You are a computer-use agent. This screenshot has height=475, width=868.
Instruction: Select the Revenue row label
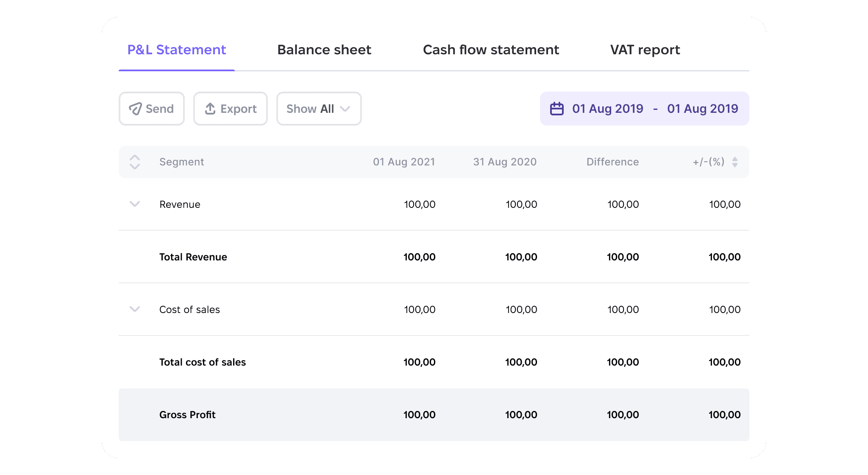(180, 204)
